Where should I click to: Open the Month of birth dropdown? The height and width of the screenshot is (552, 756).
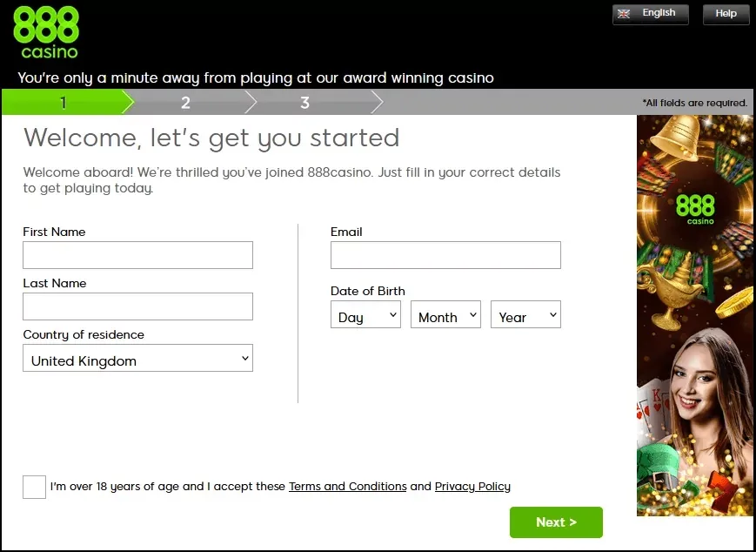click(445, 314)
